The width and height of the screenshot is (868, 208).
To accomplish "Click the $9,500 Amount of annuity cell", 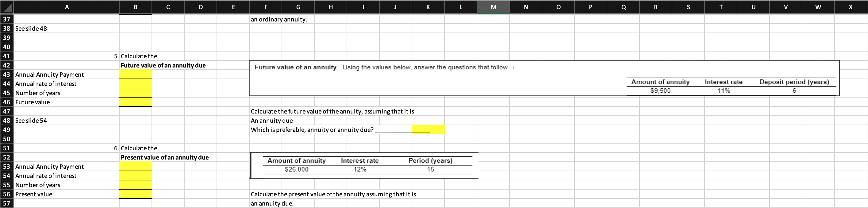I will (x=660, y=90).
